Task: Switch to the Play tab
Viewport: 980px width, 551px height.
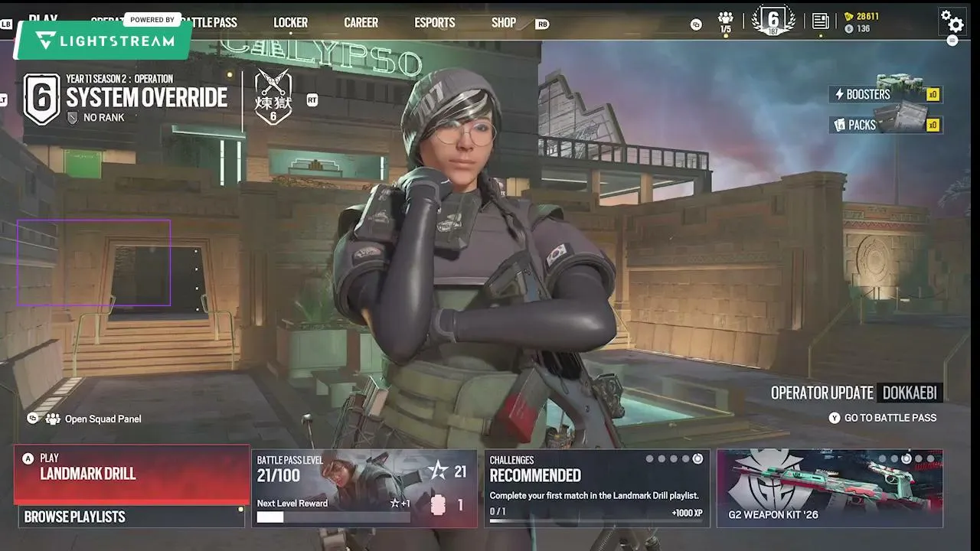Action: [x=43, y=18]
